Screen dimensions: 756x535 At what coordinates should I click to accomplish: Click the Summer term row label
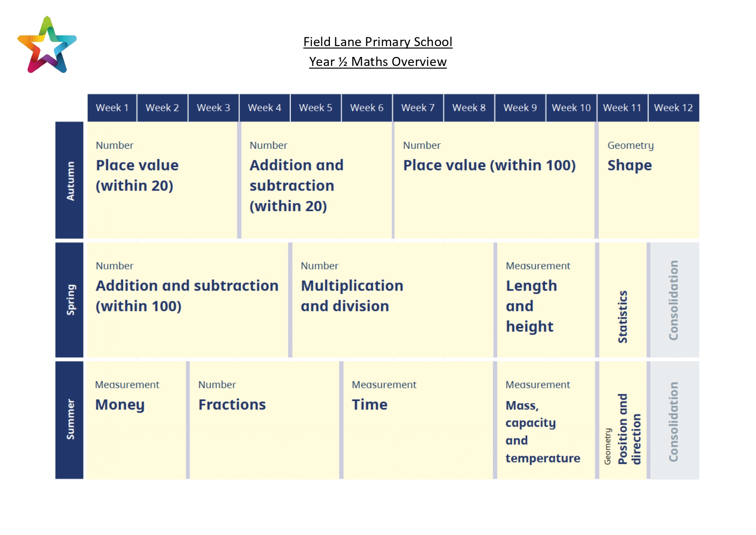click(69, 420)
